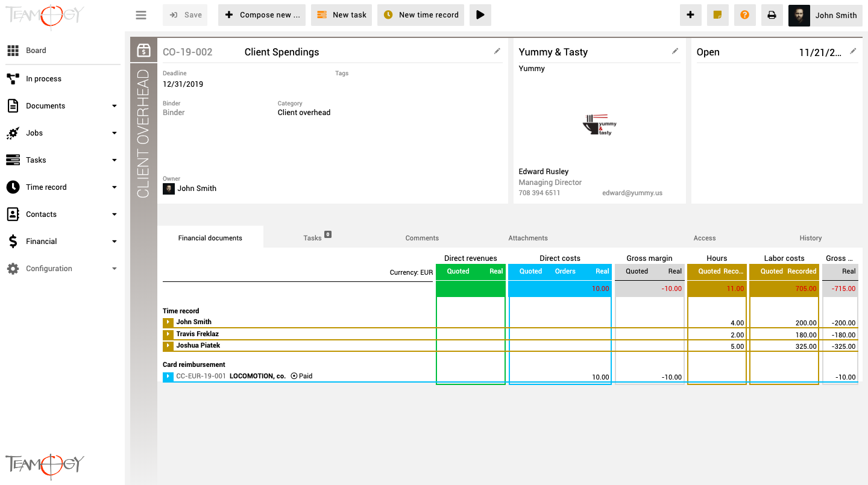The height and width of the screenshot is (485, 868).
Task: Open the sticky note icon
Action: [x=717, y=15]
